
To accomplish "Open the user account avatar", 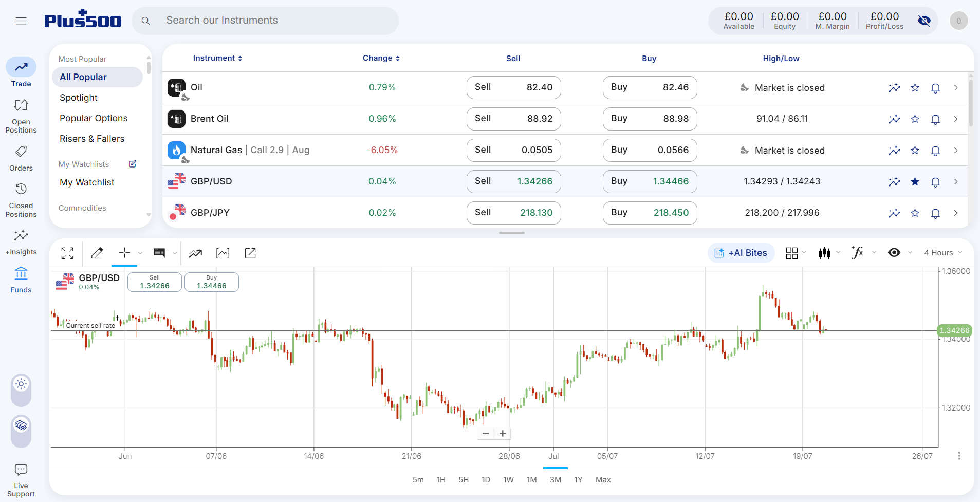I will 958,21.
